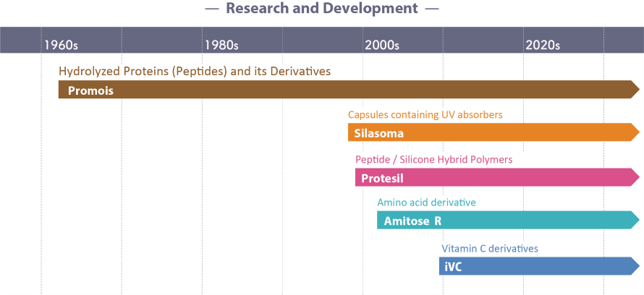Click the Research and Development heading
This screenshot has height=295, width=644.
pos(322,8)
